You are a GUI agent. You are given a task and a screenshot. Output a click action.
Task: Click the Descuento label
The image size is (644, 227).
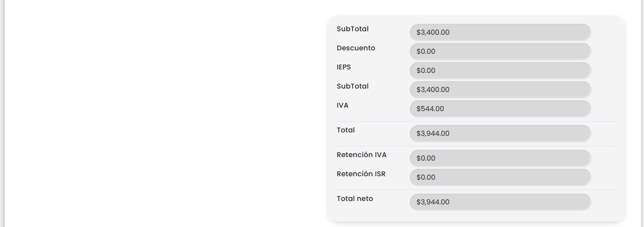tap(356, 48)
